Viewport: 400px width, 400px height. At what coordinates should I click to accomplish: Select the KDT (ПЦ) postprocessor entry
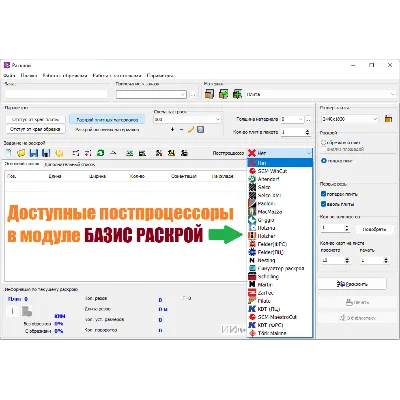pos(280,309)
